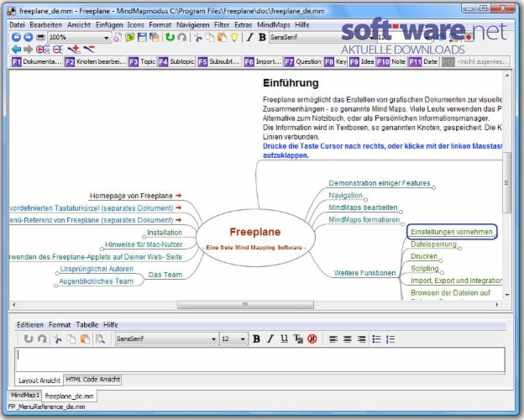Viewport: 524px width, 420px height.
Task: Insert bulleted list in note editor
Action: (376, 339)
